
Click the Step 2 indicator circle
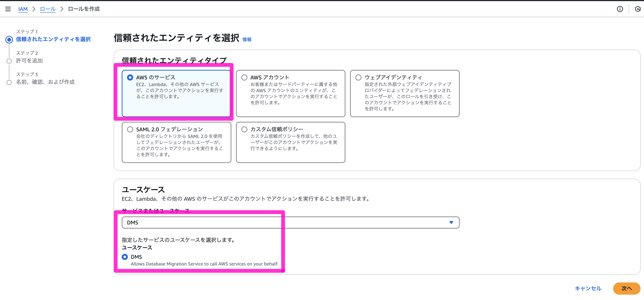coord(9,61)
